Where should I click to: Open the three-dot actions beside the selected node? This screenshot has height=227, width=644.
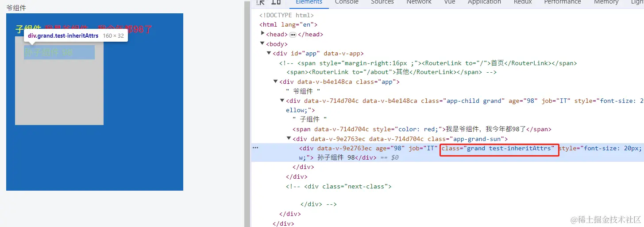pyautogui.click(x=255, y=148)
